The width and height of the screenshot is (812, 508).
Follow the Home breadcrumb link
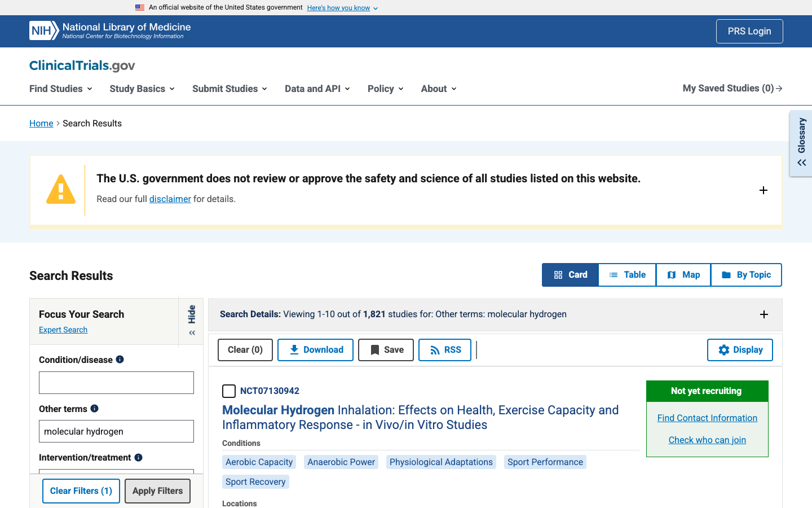(x=41, y=123)
